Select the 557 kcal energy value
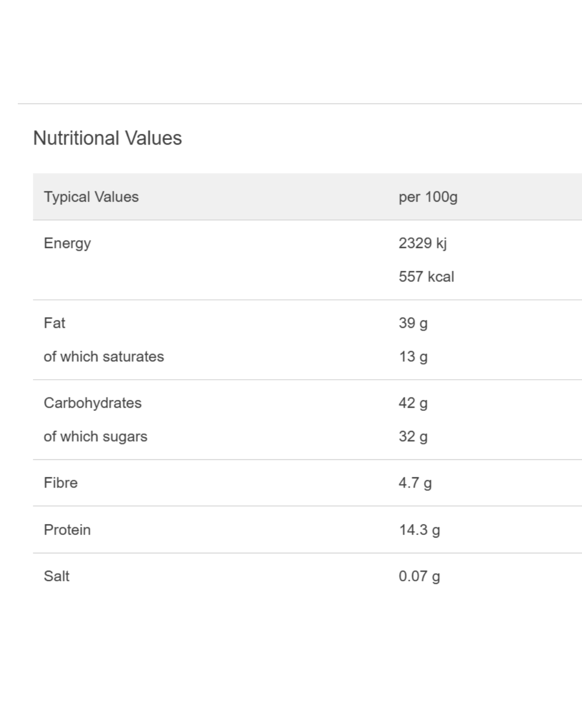Viewport: 582px width, 728px height. click(x=426, y=277)
